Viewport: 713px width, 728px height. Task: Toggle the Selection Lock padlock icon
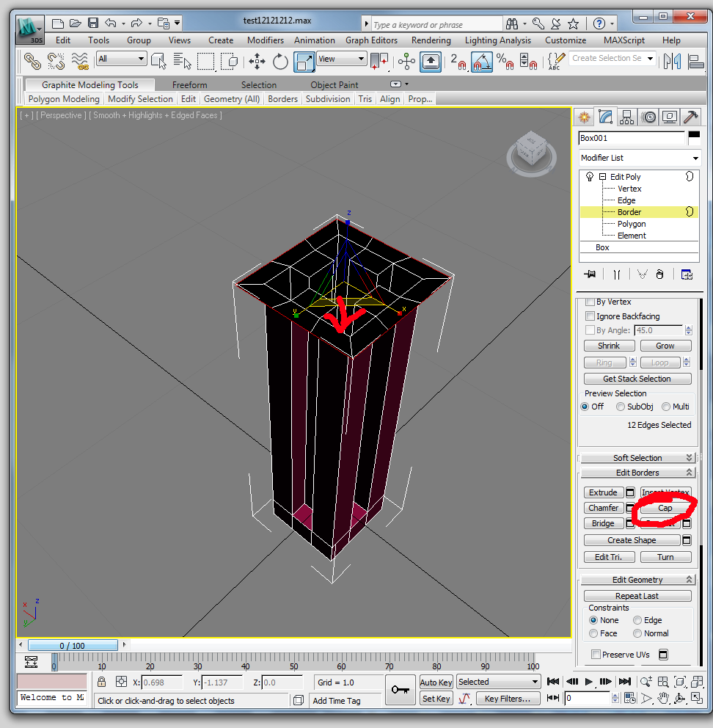coord(103,682)
